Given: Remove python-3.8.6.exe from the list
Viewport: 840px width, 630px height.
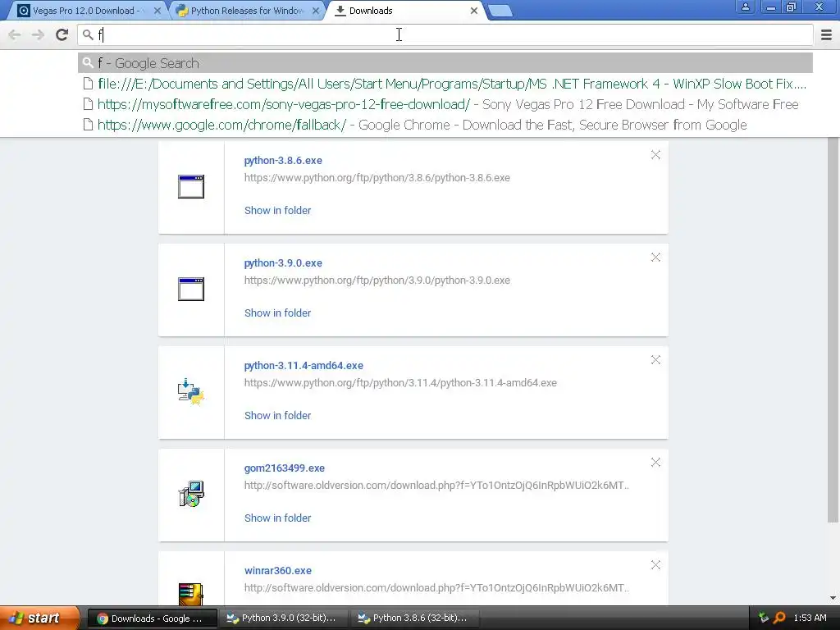Looking at the screenshot, I should (x=655, y=155).
